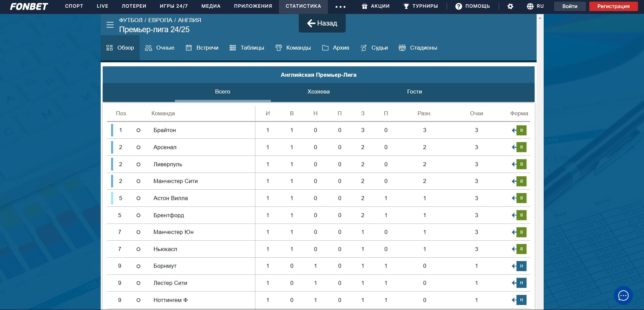Click the Назад back button
The height and width of the screenshot is (310, 644).
pyautogui.click(x=322, y=23)
